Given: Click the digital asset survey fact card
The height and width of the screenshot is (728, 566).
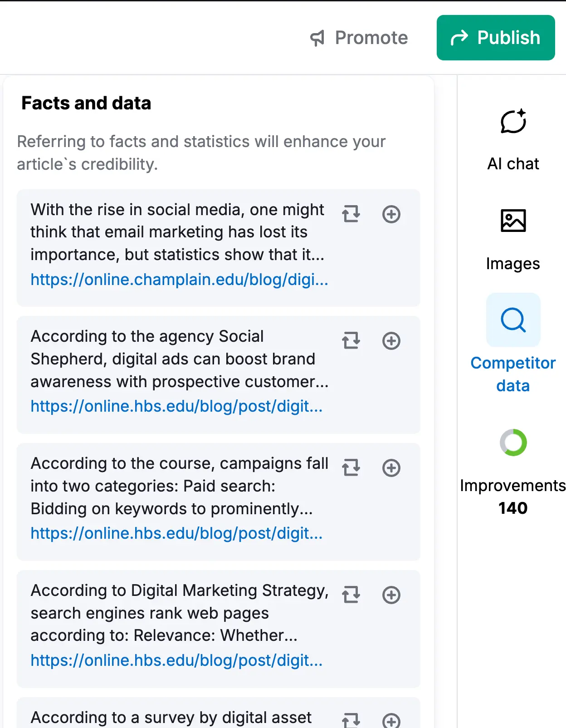Looking at the screenshot, I should [x=171, y=718].
